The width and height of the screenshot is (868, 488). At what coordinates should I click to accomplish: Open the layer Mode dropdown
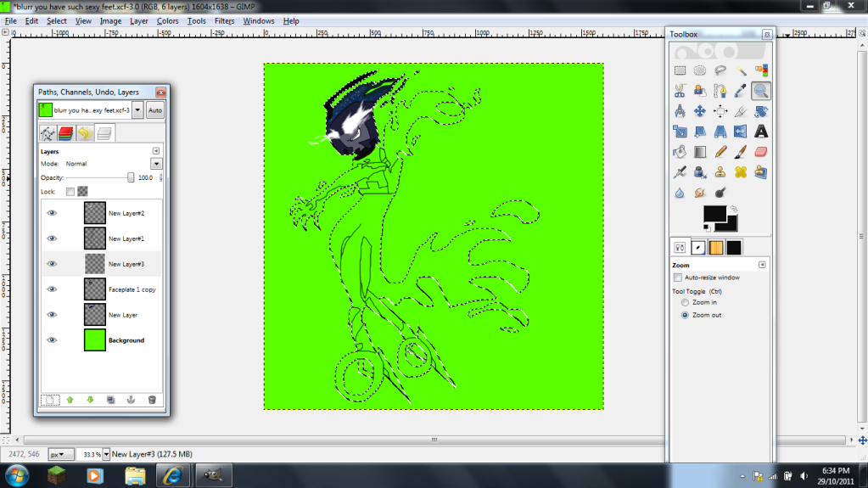point(156,164)
